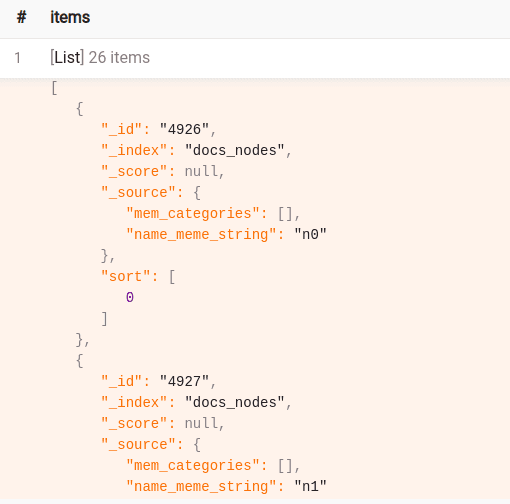Image resolution: width=510 pixels, height=504 pixels.
Task: Click the # column header
Action: point(22,17)
